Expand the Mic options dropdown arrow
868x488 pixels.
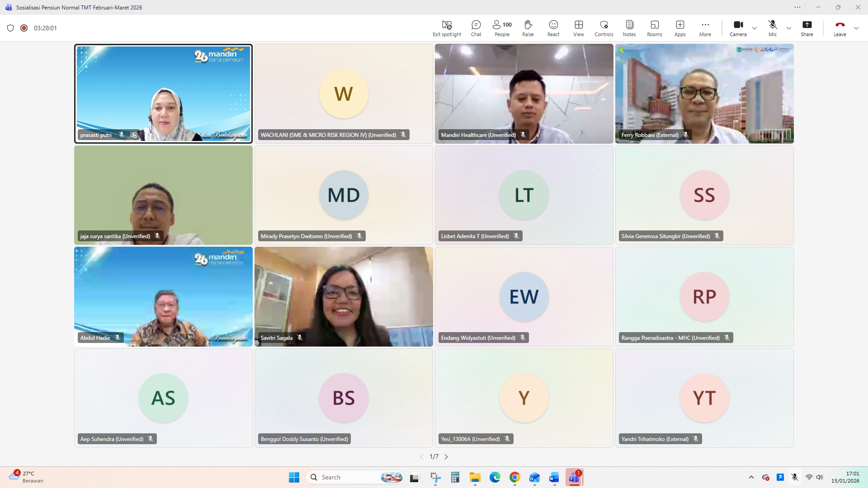tap(789, 28)
